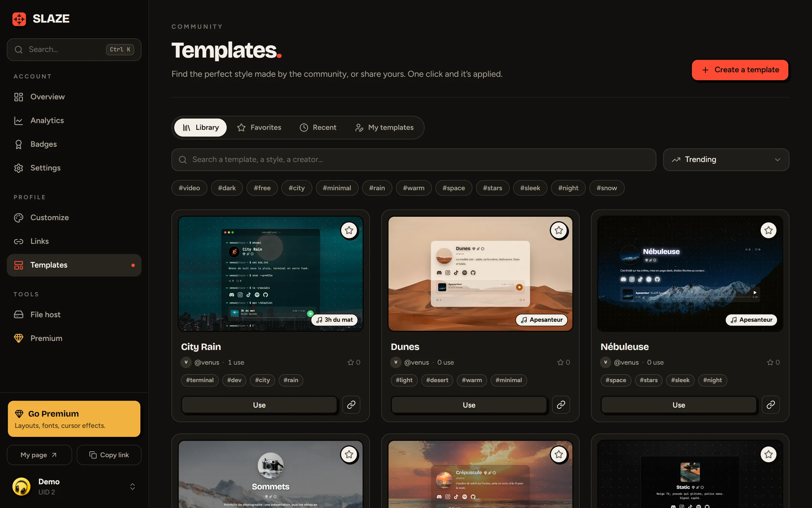Viewport: 812px width, 508px height.
Task: Expand the Demo account switcher
Action: click(x=132, y=487)
